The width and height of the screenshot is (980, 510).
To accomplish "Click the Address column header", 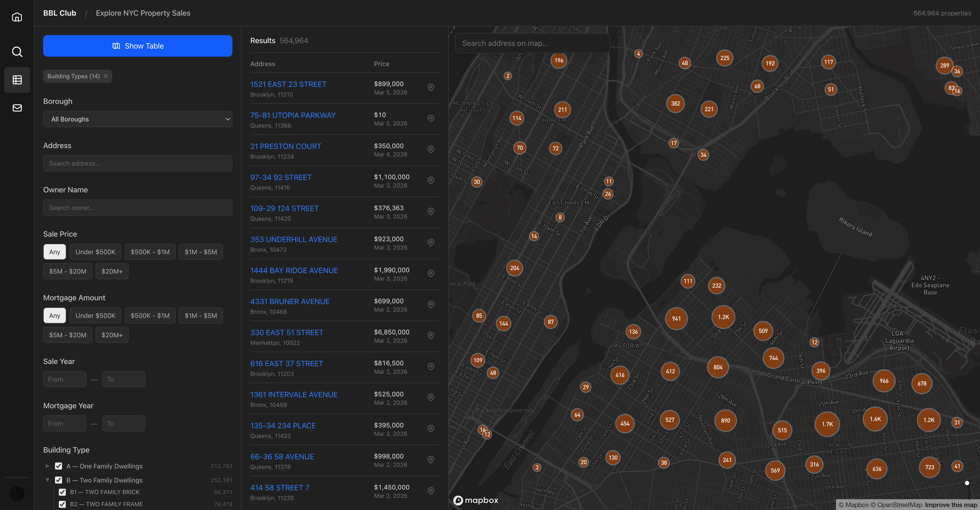I will (x=262, y=64).
